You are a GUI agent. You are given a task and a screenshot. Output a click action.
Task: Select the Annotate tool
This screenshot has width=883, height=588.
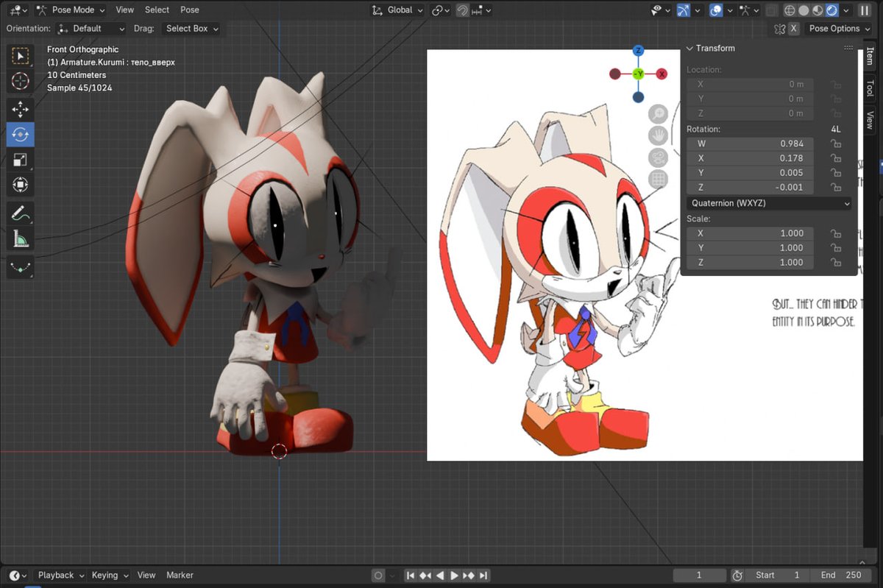coord(20,213)
